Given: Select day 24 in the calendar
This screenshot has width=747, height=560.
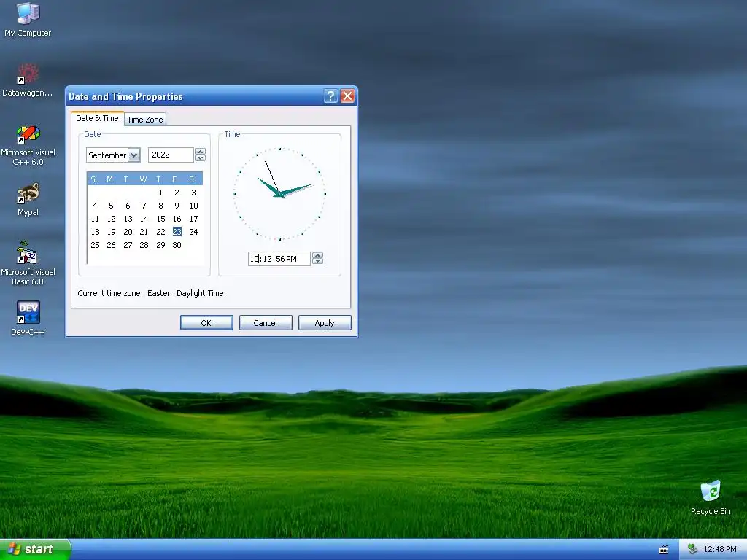Looking at the screenshot, I should coord(193,232).
